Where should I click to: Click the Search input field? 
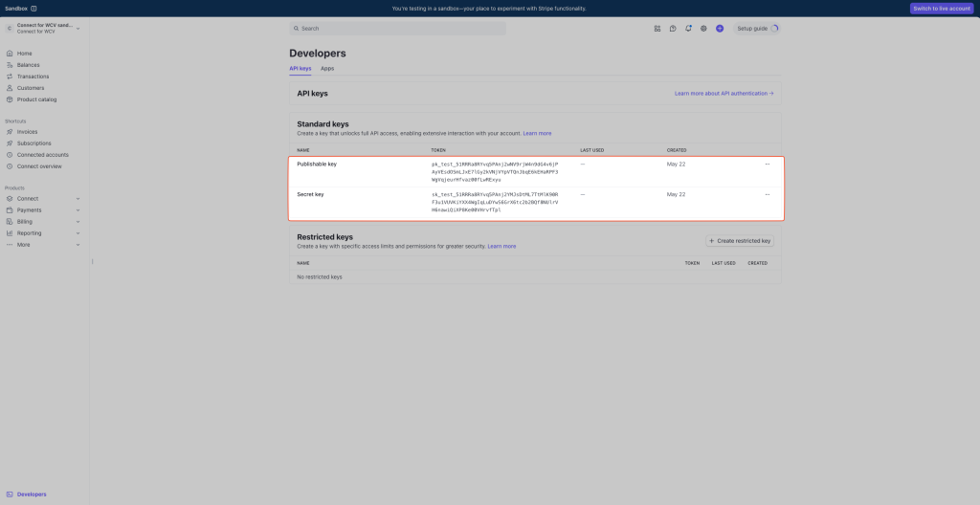pos(397,29)
